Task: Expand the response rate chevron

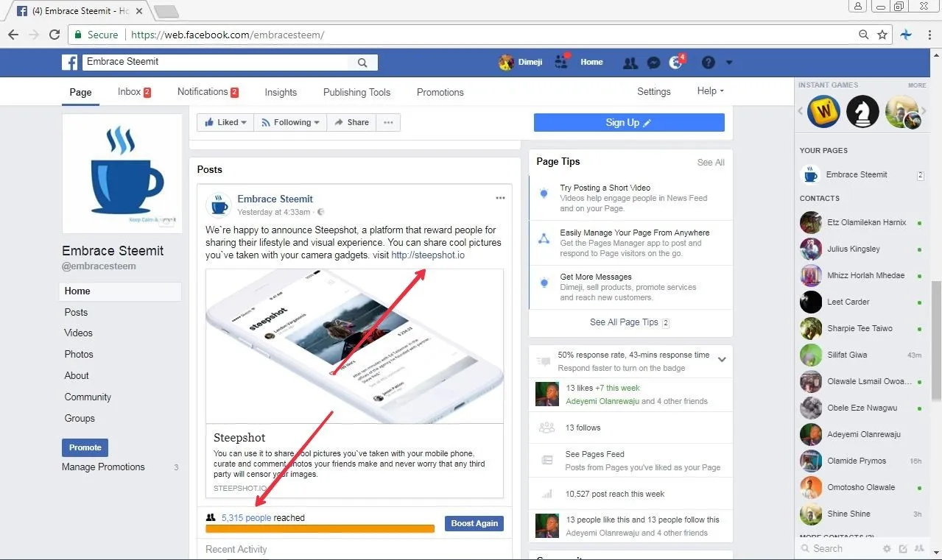Action: click(x=722, y=360)
